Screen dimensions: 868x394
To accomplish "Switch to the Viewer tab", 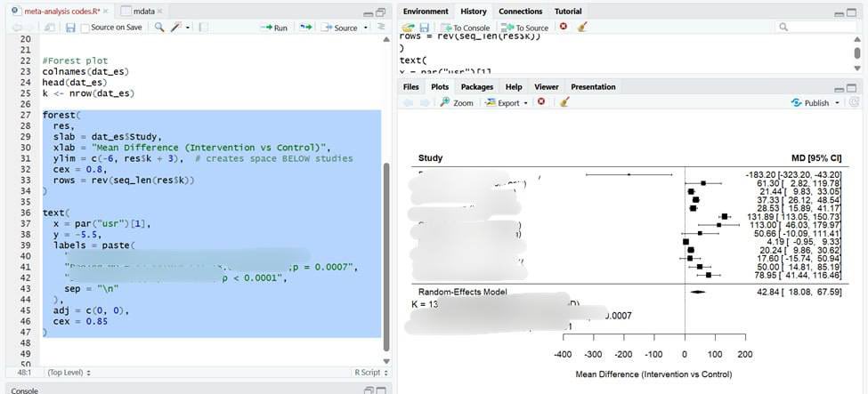I will (547, 87).
